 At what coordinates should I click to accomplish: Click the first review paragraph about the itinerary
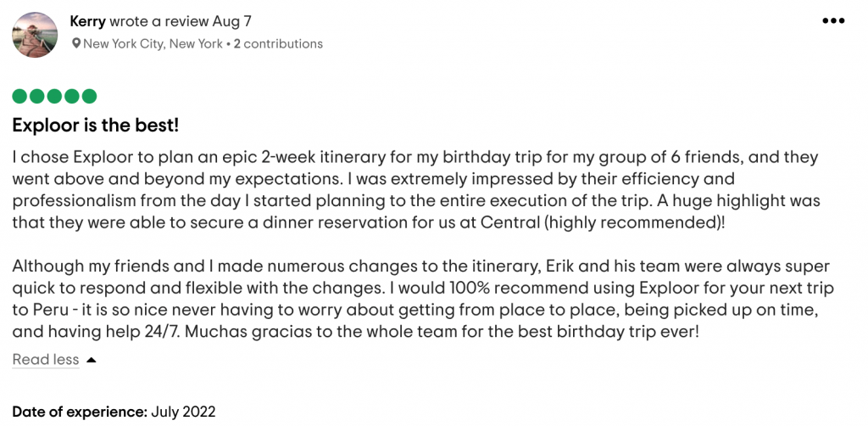416,190
